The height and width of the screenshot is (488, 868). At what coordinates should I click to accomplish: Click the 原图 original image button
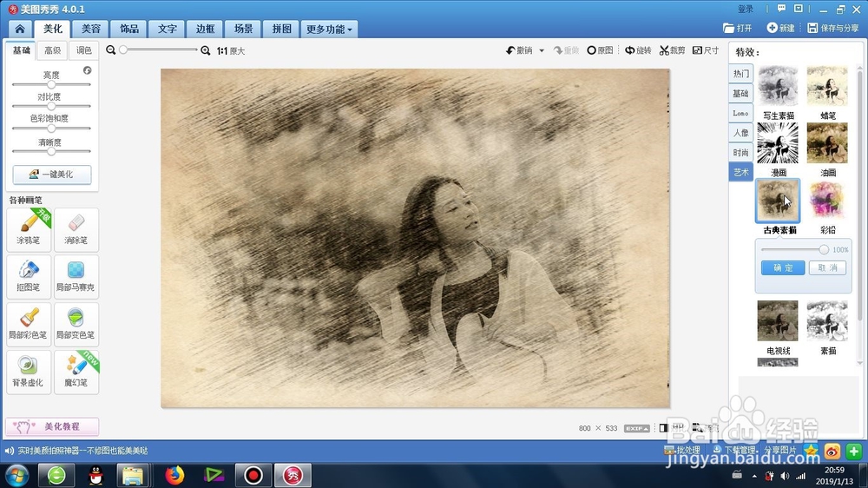600,50
